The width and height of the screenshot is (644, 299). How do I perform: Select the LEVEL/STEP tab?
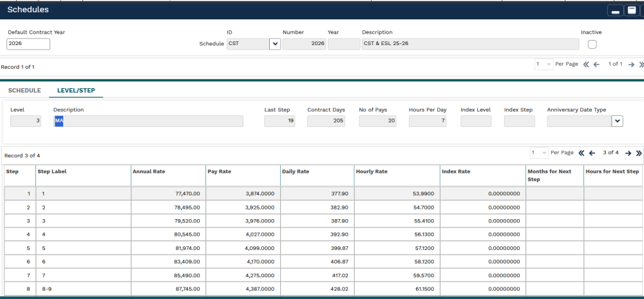[76, 91]
